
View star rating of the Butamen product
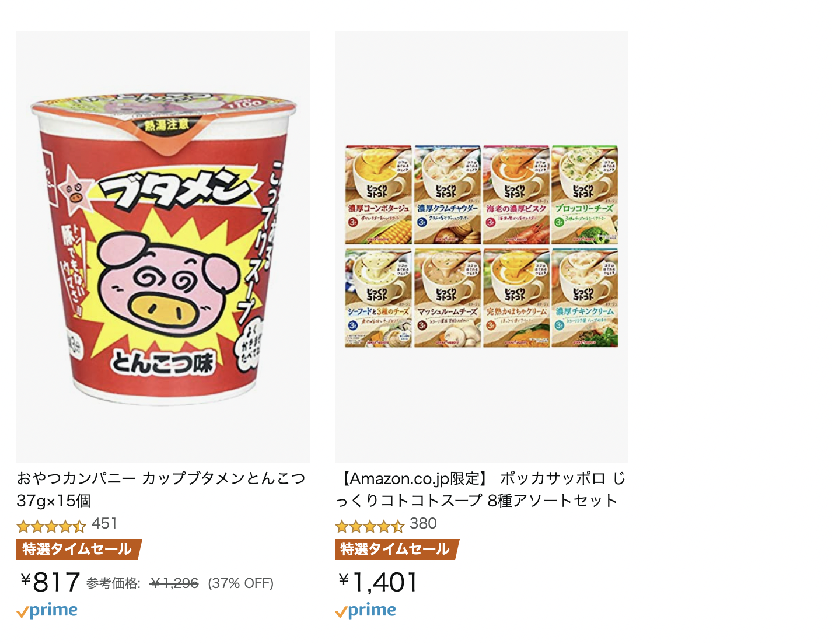point(51,526)
